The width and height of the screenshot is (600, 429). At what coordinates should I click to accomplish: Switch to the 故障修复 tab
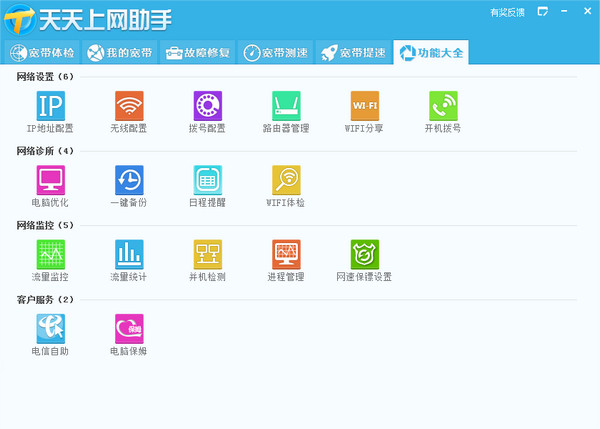[x=198, y=52]
